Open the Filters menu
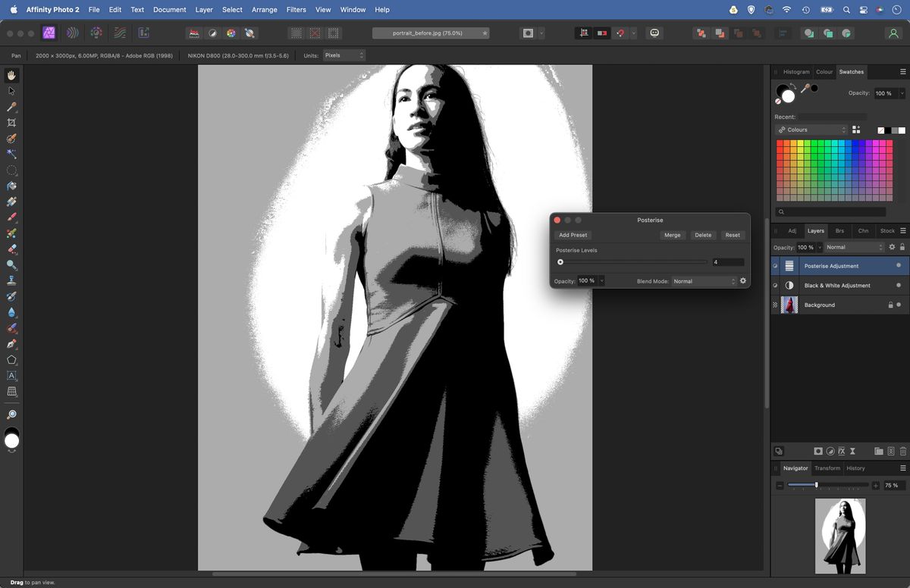This screenshot has width=910, height=588. 296,9
